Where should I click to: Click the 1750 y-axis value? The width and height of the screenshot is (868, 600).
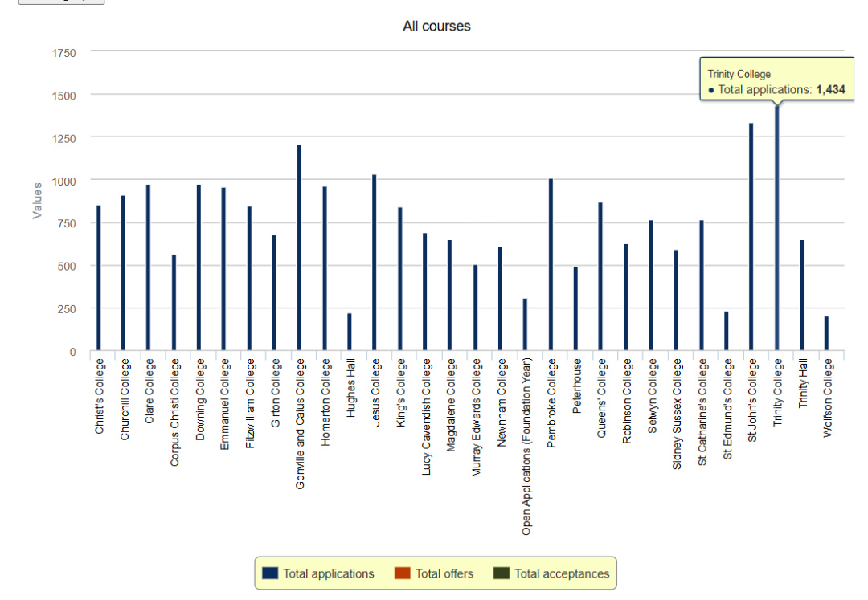[63, 53]
